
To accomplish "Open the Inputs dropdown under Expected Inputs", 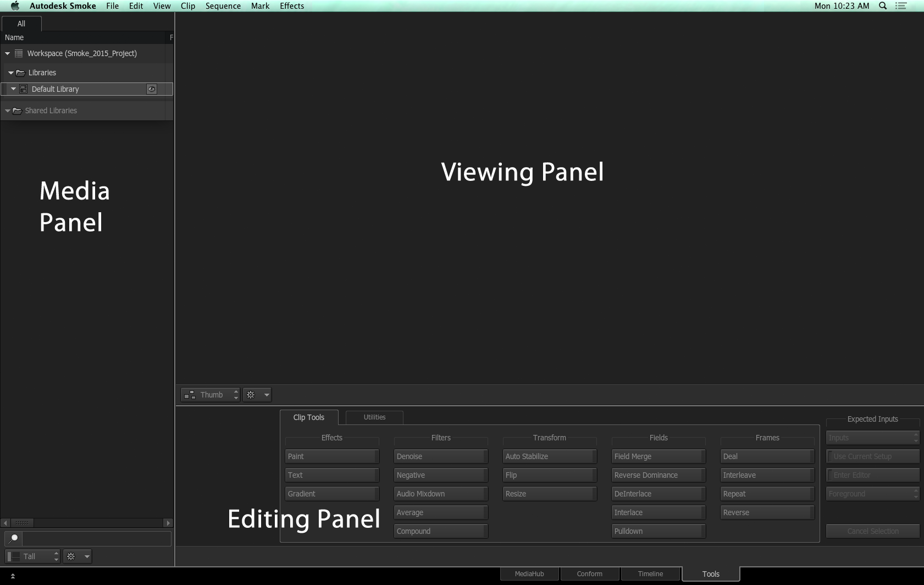I will coord(873,438).
